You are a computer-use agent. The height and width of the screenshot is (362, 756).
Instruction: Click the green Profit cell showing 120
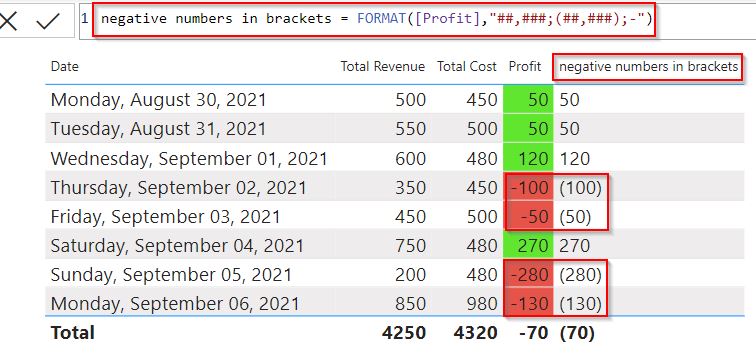[528, 159]
